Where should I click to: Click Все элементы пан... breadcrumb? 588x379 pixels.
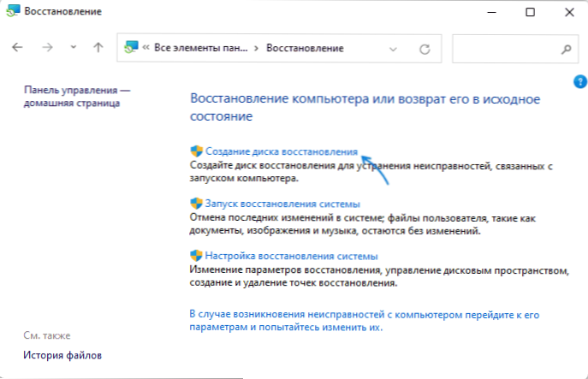201,48
